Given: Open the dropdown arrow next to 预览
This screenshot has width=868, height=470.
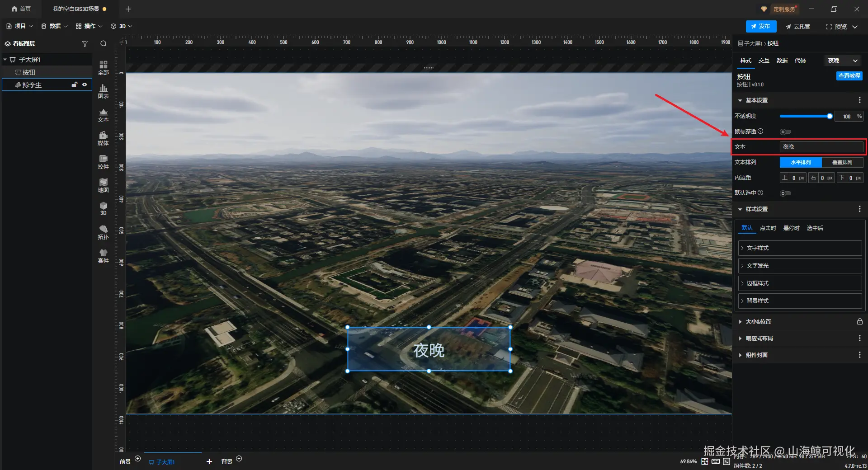Looking at the screenshot, I should tap(855, 27).
